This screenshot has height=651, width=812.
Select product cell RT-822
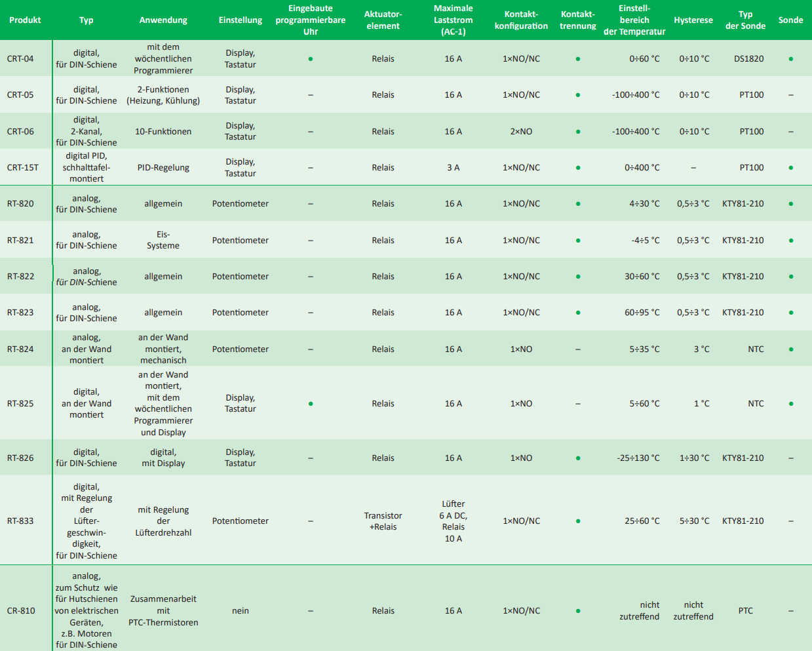pos(20,277)
